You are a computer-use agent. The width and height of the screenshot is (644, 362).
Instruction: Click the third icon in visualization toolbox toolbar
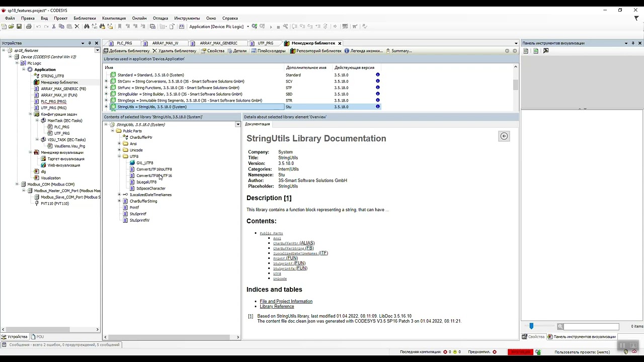pyautogui.click(x=546, y=51)
